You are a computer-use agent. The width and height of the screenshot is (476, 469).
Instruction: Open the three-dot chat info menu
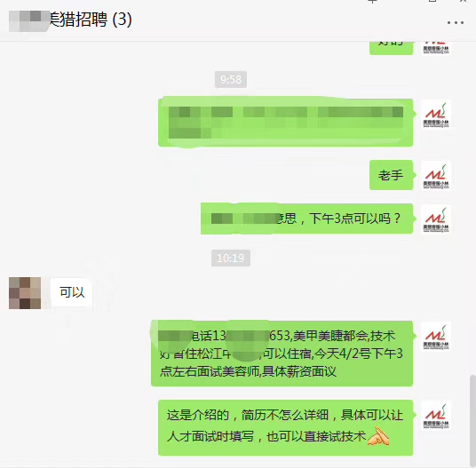pyautogui.click(x=455, y=23)
